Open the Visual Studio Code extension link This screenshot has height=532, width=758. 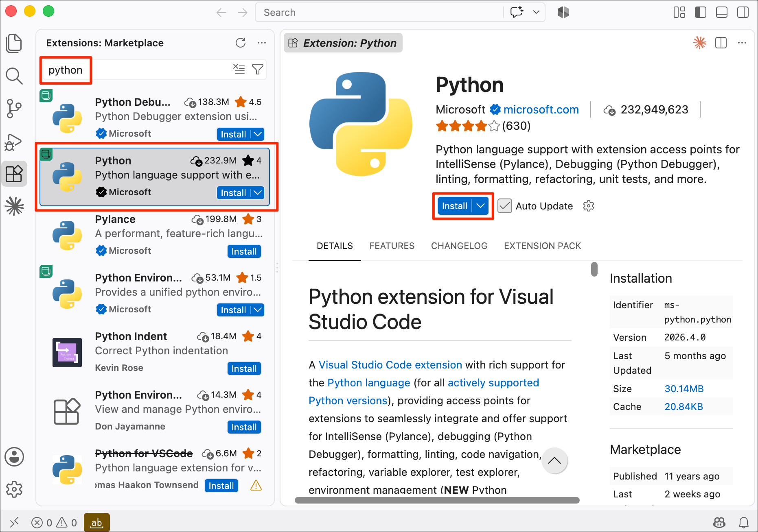(390, 365)
